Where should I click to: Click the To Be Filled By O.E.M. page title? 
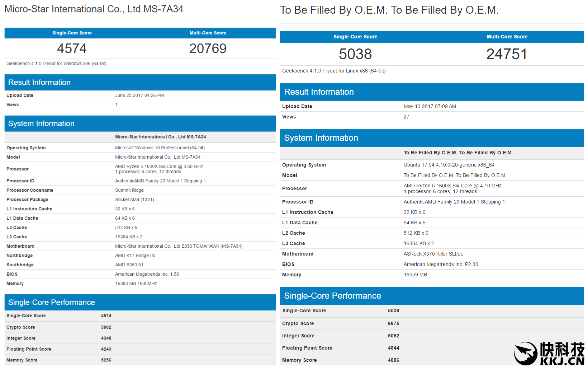click(389, 10)
